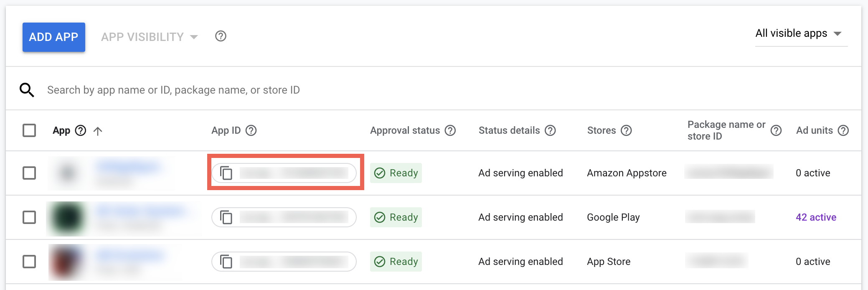The height and width of the screenshot is (290, 868).
Task: Click the search magnifier icon
Action: click(x=26, y=89)
